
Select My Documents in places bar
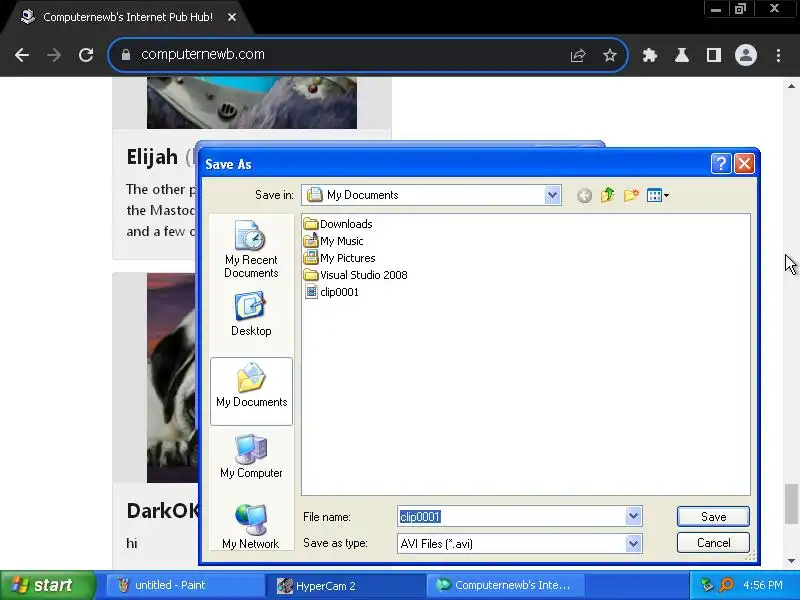[252, 391]
